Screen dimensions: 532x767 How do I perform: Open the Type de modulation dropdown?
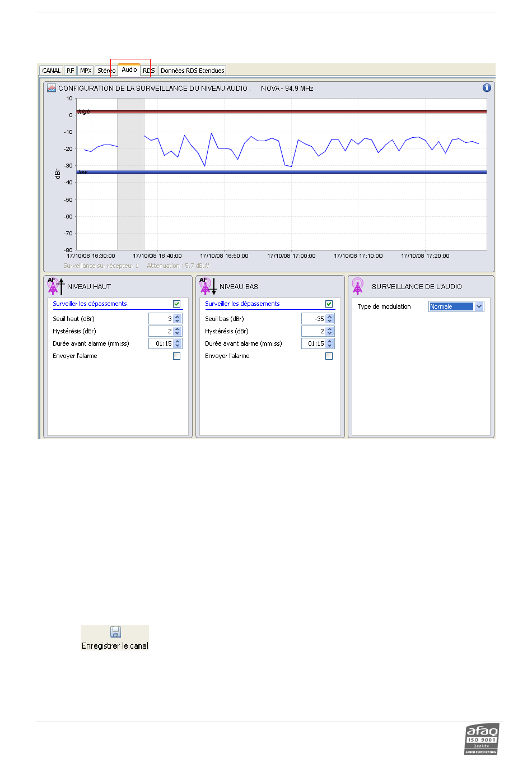point(479,306)
